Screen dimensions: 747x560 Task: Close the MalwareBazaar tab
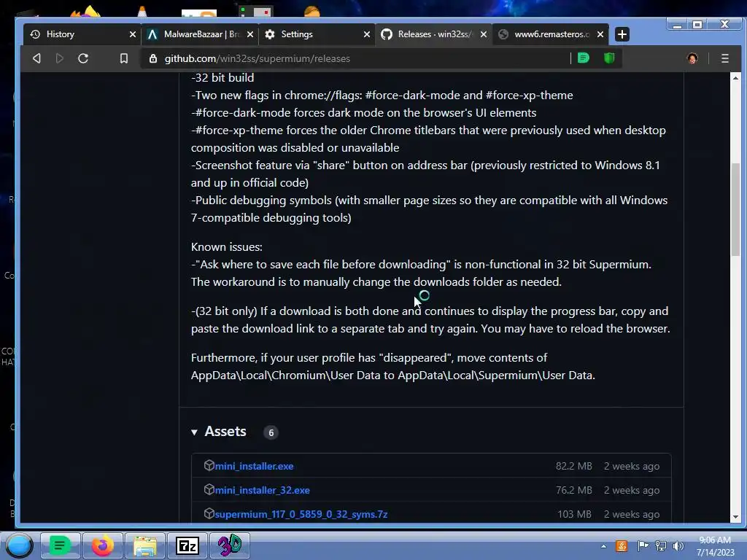point(250,34)
